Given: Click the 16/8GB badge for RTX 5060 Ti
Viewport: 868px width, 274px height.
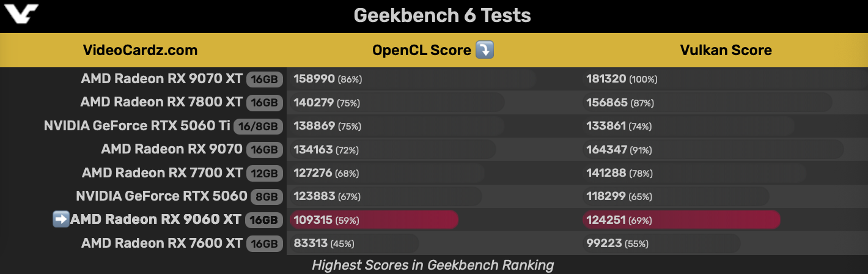Looking at the screenshot, I should click(258, 127).
